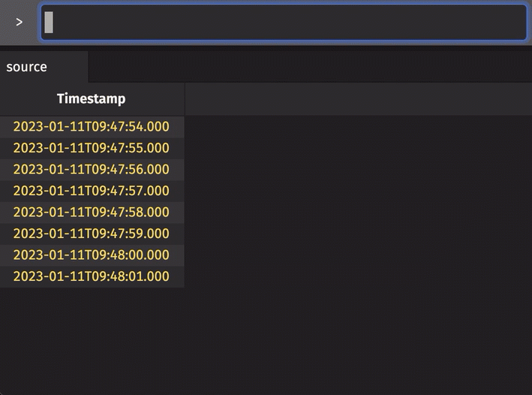Click the 09:48:00.000 timestamp cell
532x395 pixels.
pos(91,255)
